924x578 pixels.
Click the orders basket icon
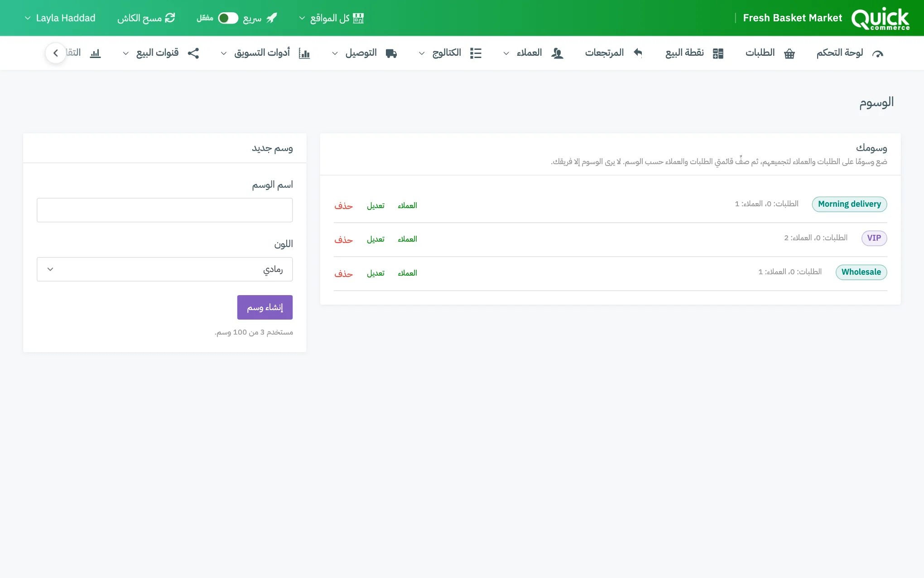pos(789,53)
